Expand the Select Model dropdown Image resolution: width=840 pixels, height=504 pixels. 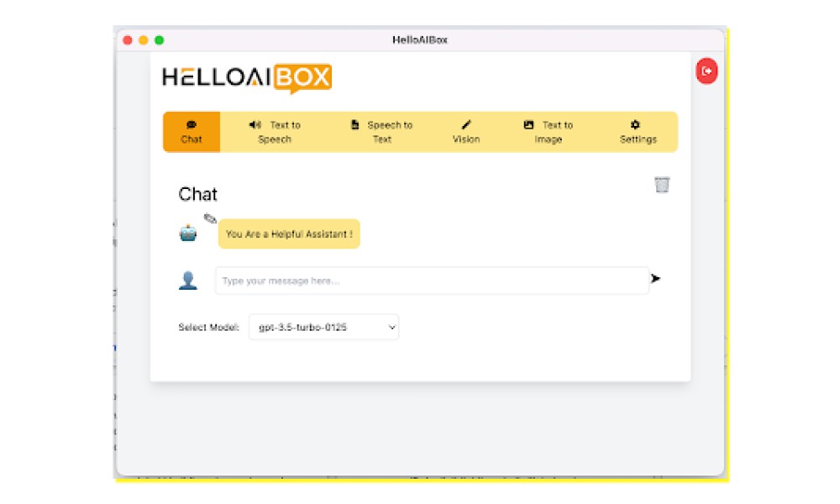coord(323,328)
